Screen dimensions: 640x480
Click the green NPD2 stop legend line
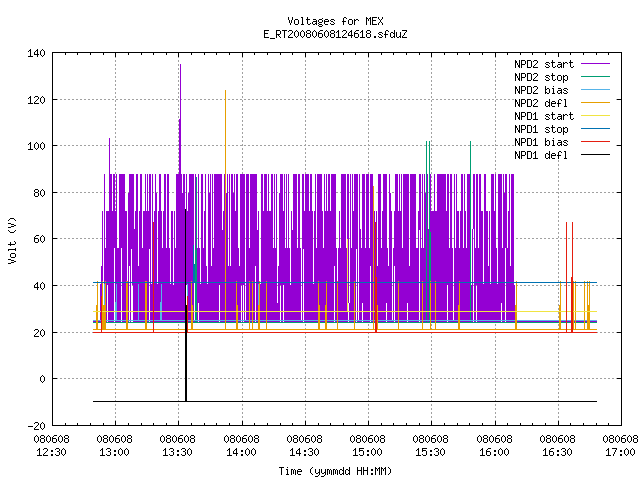[596, 76]
